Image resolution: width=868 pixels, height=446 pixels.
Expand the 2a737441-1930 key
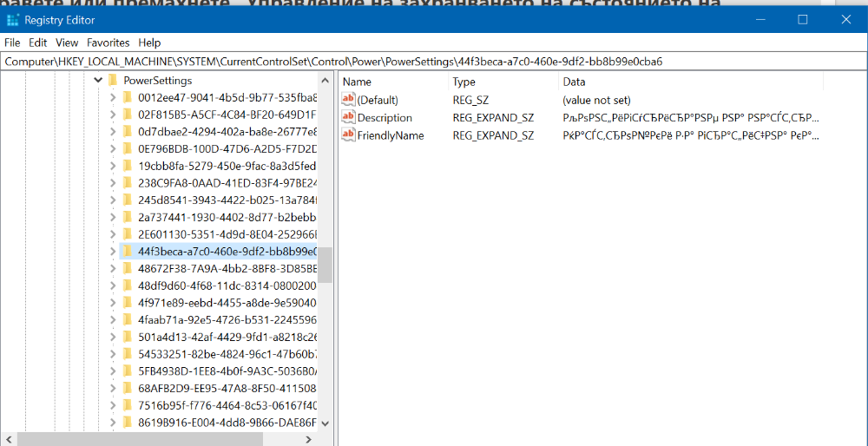pyautogui.click(x=113, y=217)
